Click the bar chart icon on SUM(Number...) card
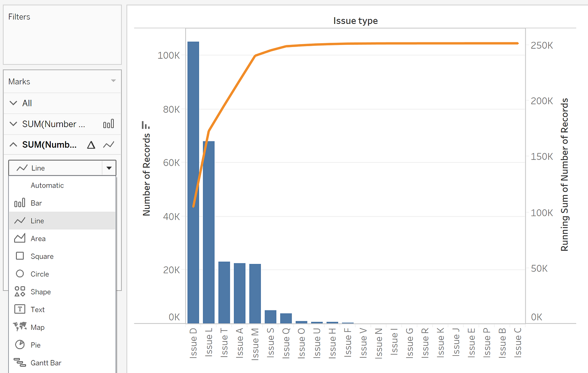 tap(108, 124)
